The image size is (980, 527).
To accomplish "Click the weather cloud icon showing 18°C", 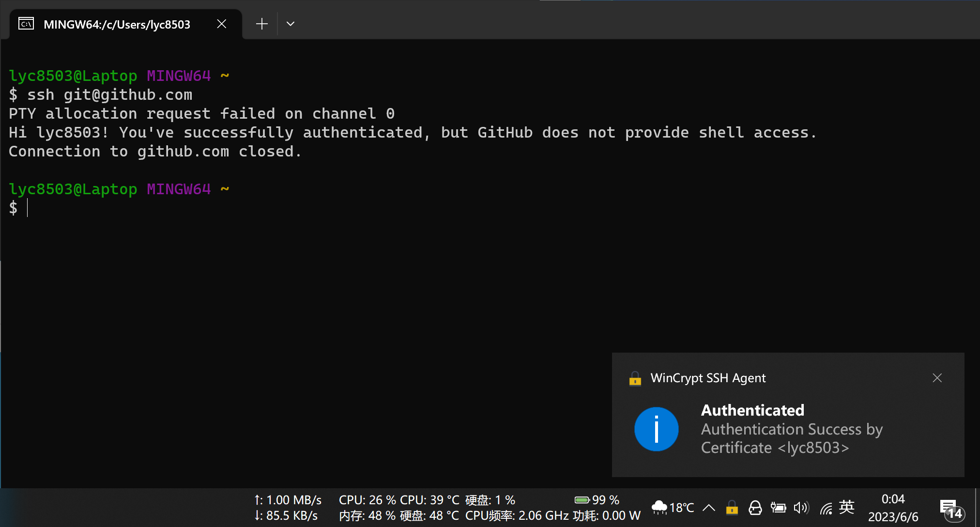I will pyautogui.click(x=659, y=507).
